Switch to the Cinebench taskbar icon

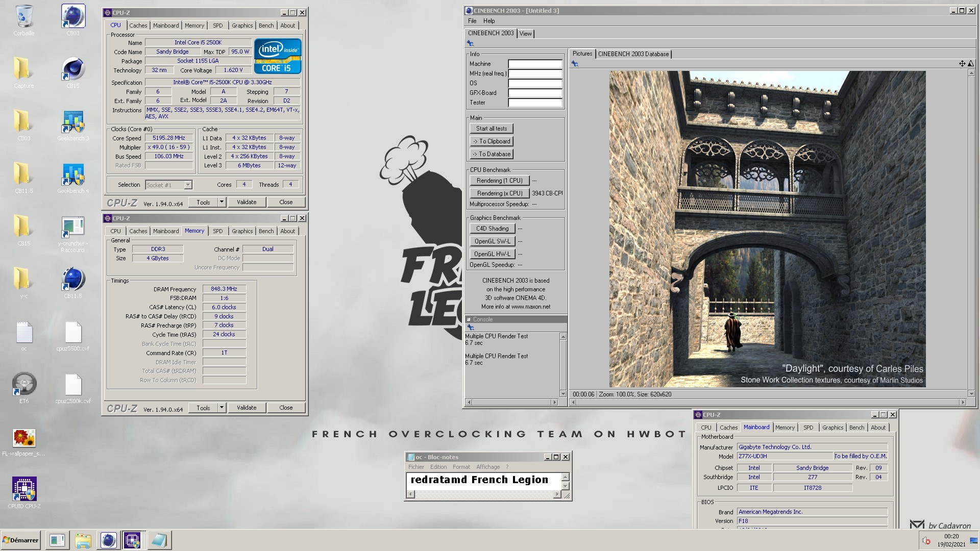point(108,540)
